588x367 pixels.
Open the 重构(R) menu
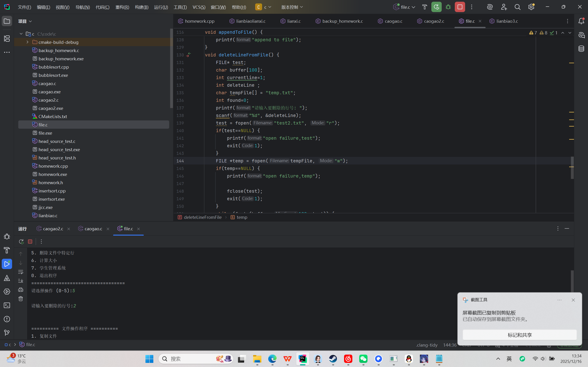[122, 7]
